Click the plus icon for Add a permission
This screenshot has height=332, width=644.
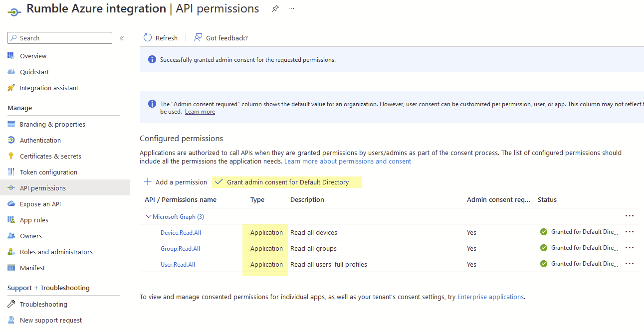[147, 182]
